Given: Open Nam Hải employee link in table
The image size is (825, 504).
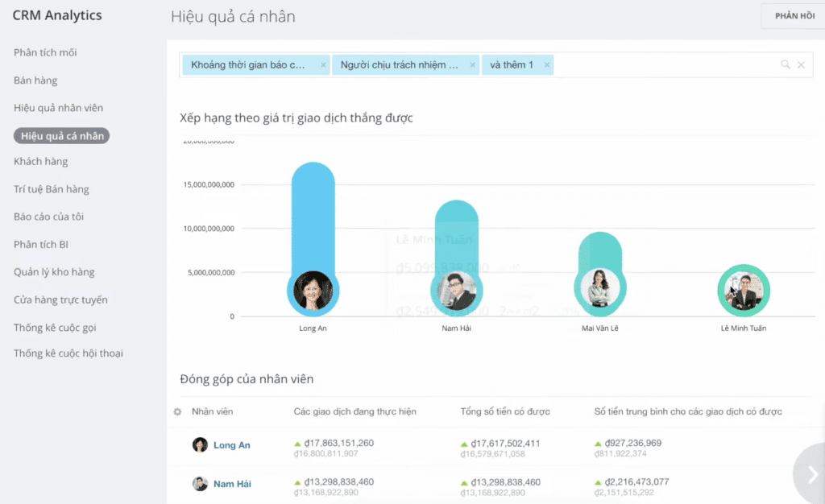Looking at the screenshot, I should (231, 484).
